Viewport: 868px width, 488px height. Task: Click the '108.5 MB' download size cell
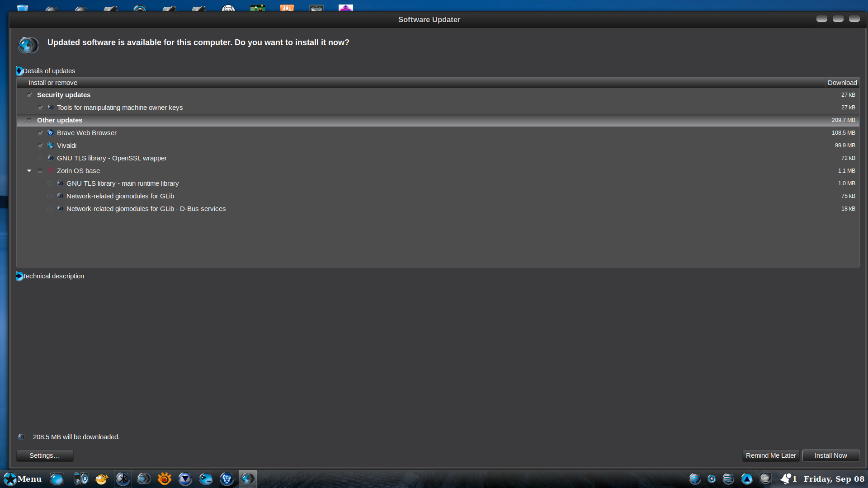844,133
